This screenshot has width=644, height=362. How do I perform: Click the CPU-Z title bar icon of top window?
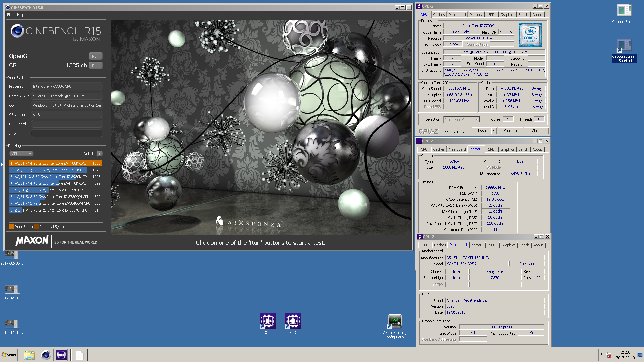[419, 6]
